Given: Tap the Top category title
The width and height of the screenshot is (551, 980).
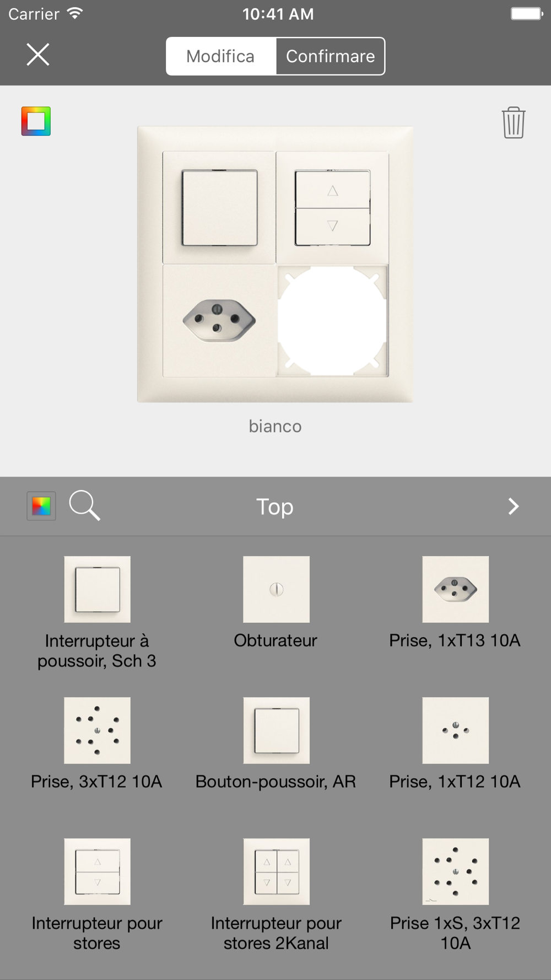Looking at the screenshot, I should point(275,507).
